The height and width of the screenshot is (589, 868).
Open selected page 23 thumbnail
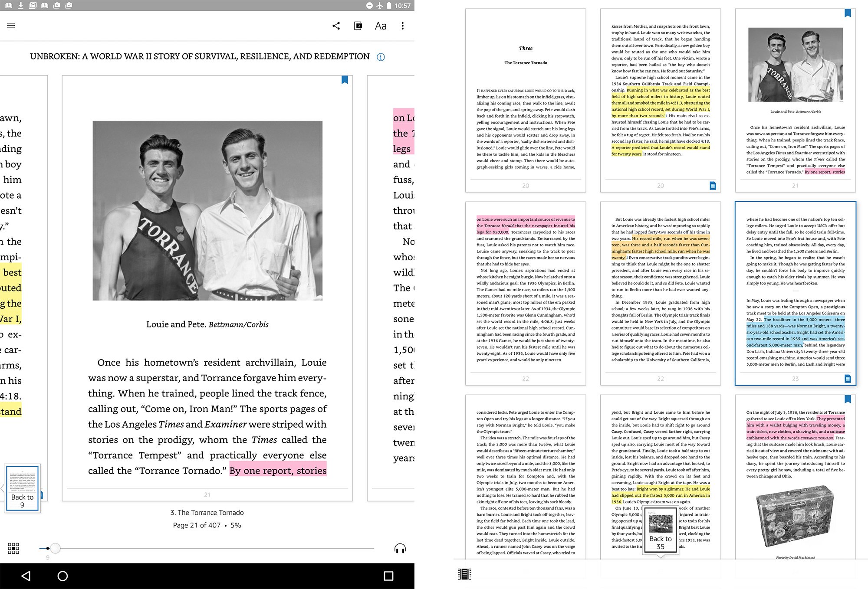click(x=795, y=293)
